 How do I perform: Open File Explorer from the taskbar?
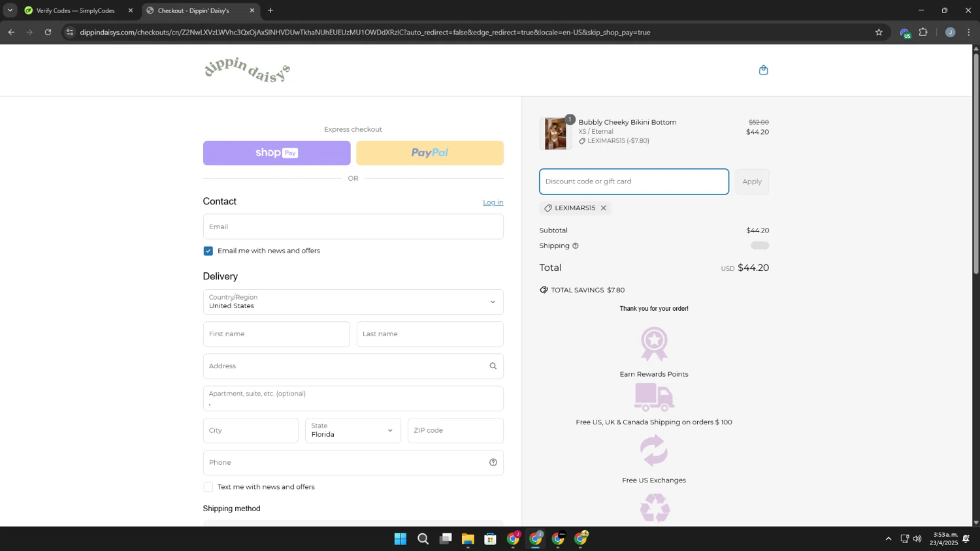click(468, 539)
